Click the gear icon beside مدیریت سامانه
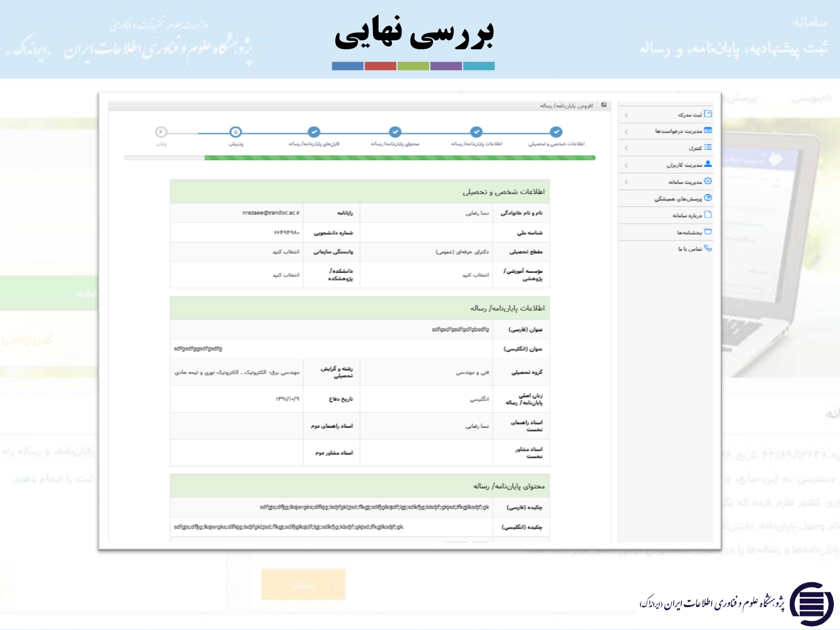The width and height of the screenshot is (840, 630). click(x=708, y=181)
